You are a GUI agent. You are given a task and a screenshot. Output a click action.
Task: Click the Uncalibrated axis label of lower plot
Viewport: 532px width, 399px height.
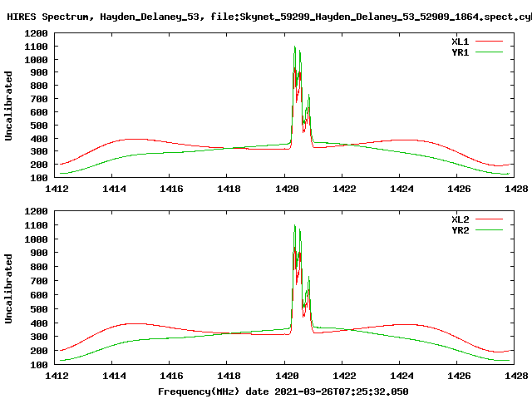pos(8,288)
